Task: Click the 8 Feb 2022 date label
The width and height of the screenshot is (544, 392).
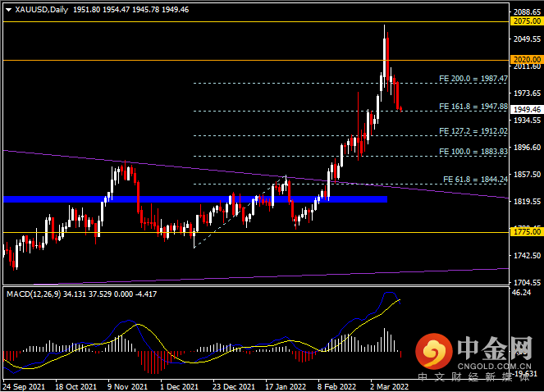Action: (x=337, y=386)
